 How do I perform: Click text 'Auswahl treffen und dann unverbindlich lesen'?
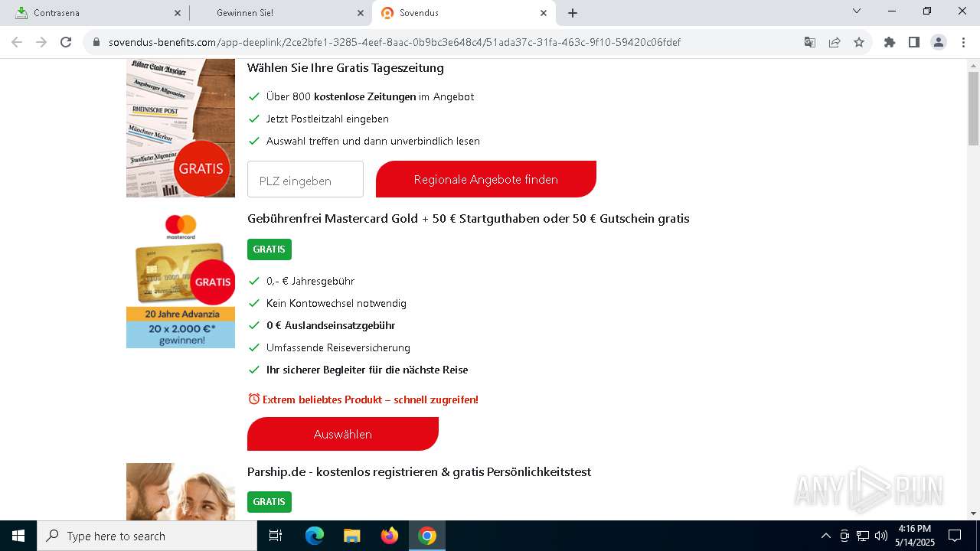[x=373, y=141]
